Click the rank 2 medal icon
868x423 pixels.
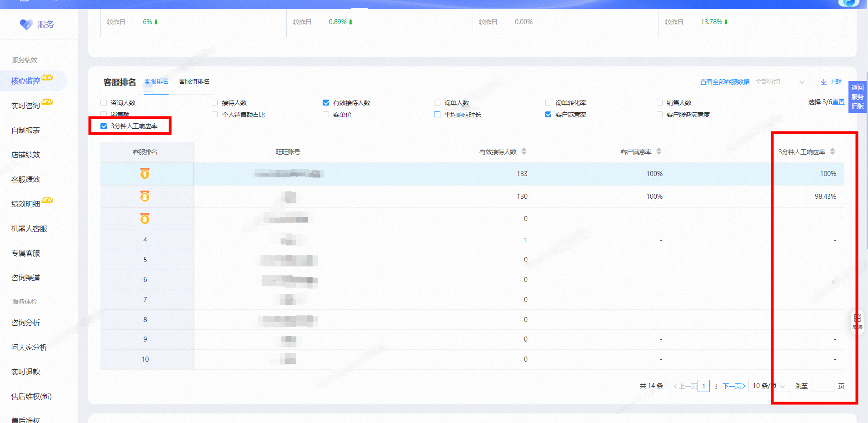tap(145, 196)
